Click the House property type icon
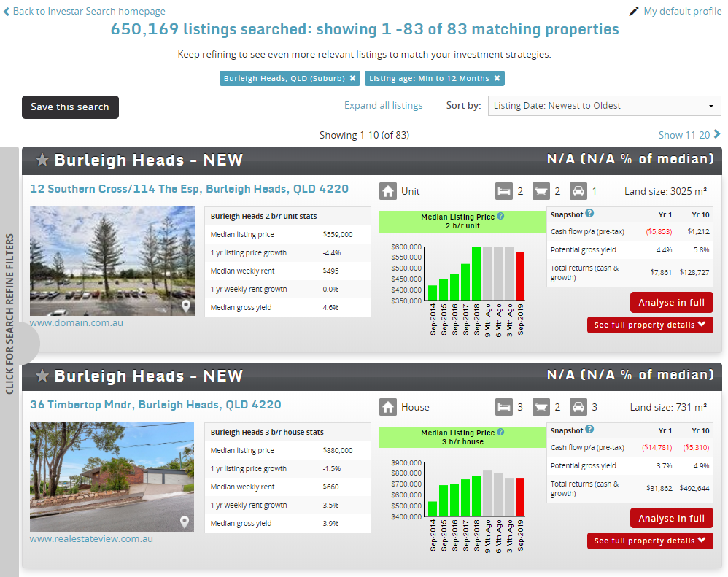728x577 pixels. [387, 407]
